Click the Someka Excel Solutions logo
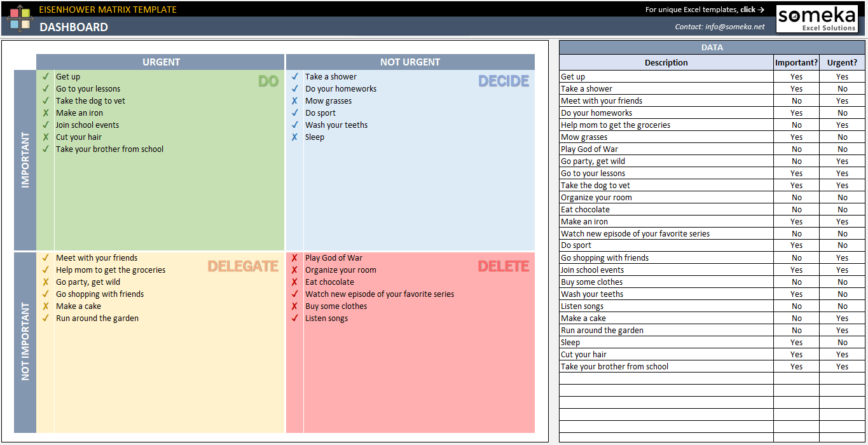Viewport: 868px width, 445px height. point(818,18)
